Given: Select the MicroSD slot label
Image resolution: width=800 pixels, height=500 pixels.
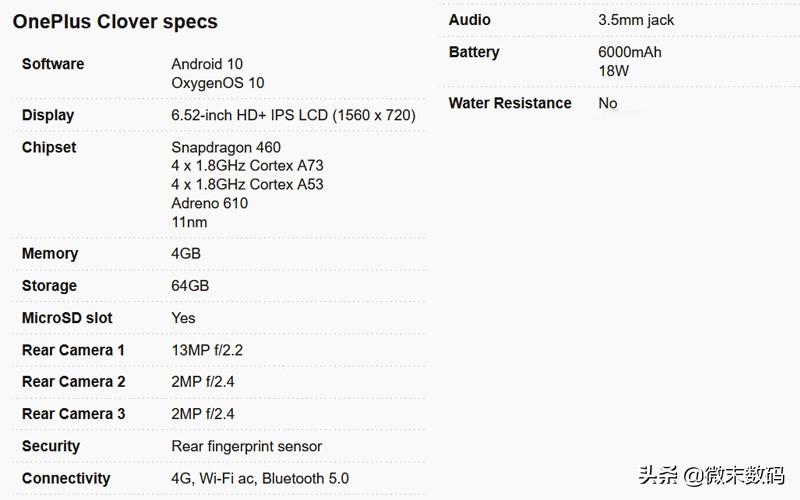Looking at the screenshot, I should tap(67, 318).
